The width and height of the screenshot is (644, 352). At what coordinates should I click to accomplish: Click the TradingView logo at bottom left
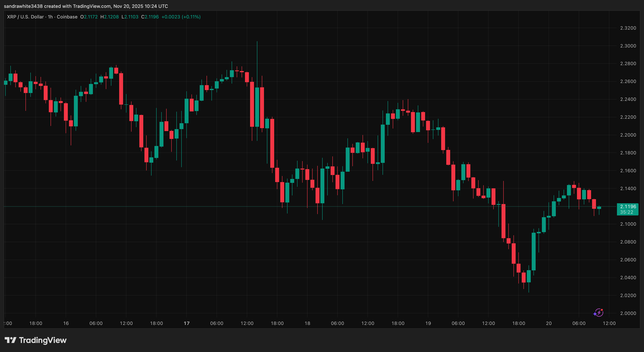tap(35, 340)
